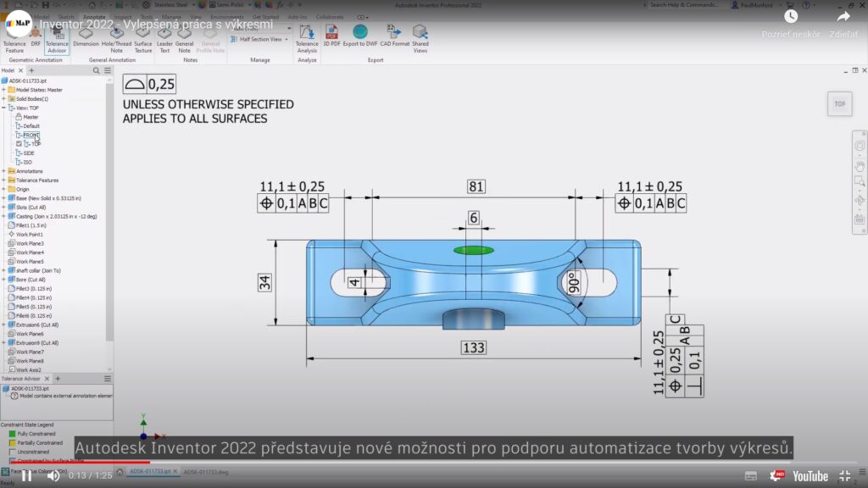The image size is (868, 488).
Task: Share the video via arrow icon
Action: (843, 17)
